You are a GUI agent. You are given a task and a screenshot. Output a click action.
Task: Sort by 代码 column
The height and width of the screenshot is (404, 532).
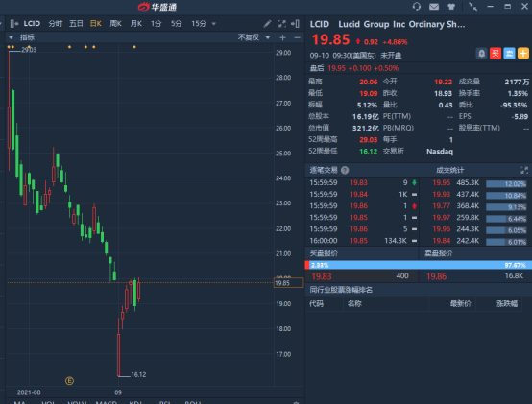point(316,304)
